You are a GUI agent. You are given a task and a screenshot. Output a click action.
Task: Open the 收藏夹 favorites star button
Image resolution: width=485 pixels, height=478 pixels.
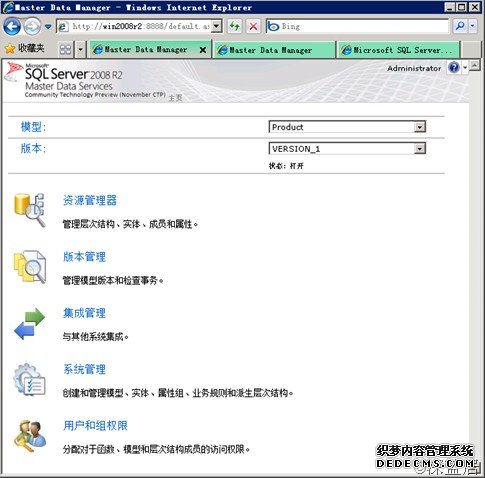(25, 49)
